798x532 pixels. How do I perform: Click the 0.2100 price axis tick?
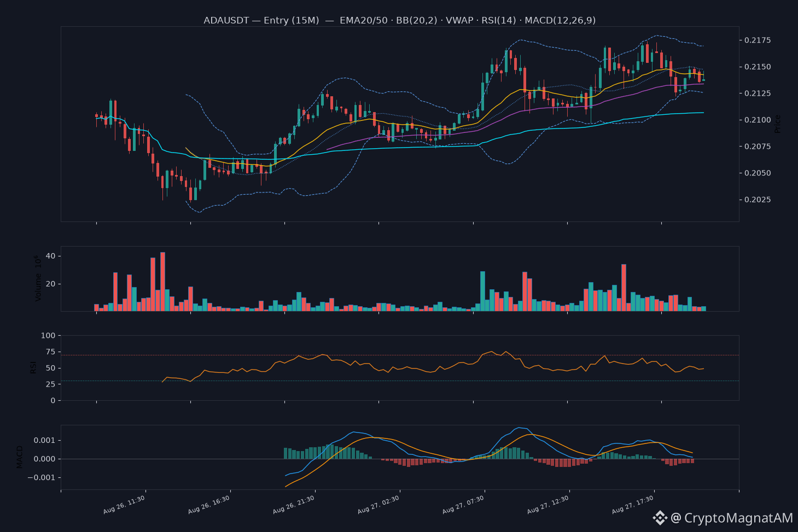(x=758, y=120)
